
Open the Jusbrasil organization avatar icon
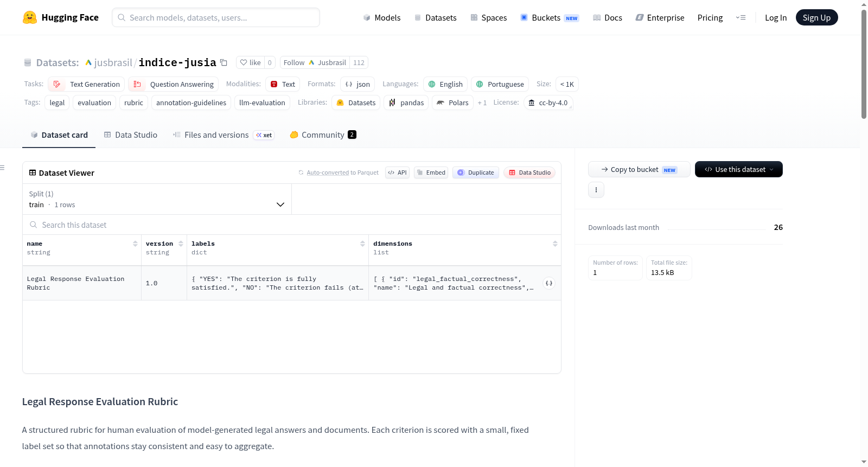tap(311, 62)
